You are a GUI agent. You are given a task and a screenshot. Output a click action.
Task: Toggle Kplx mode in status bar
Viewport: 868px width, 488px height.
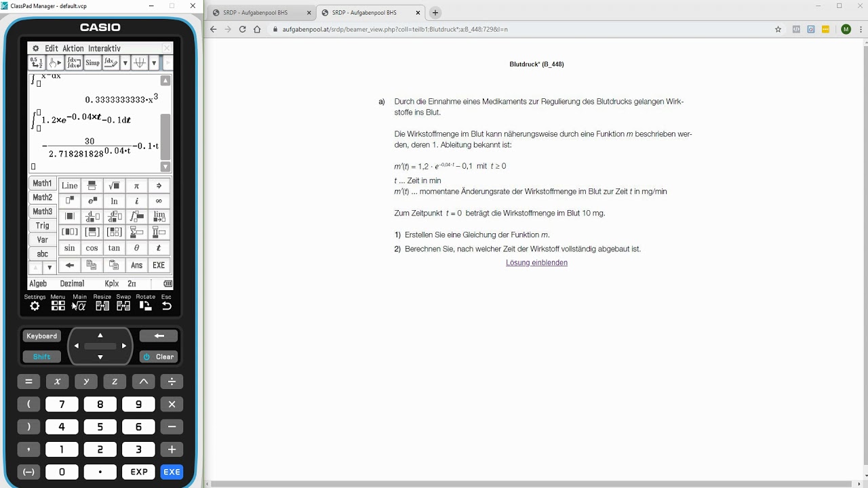(x=111, y=284)
